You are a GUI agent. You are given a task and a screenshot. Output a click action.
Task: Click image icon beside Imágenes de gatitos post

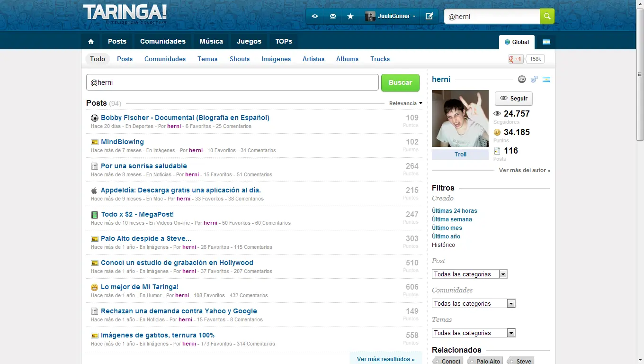click(95, 336)
